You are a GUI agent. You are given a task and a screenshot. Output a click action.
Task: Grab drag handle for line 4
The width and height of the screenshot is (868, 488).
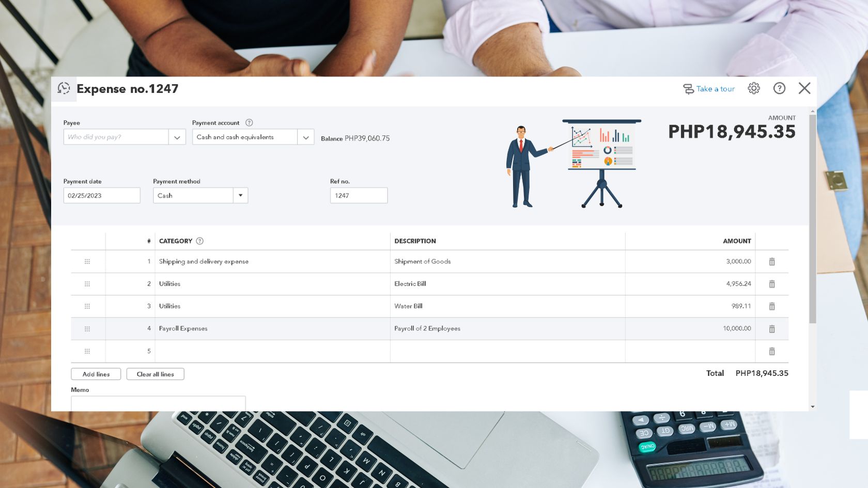point(87,329)
